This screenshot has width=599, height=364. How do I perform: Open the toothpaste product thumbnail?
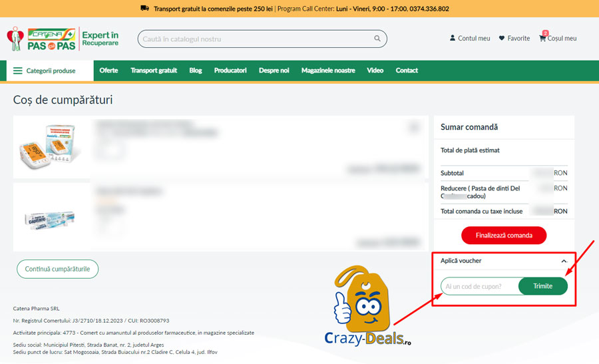coord(50,220)
